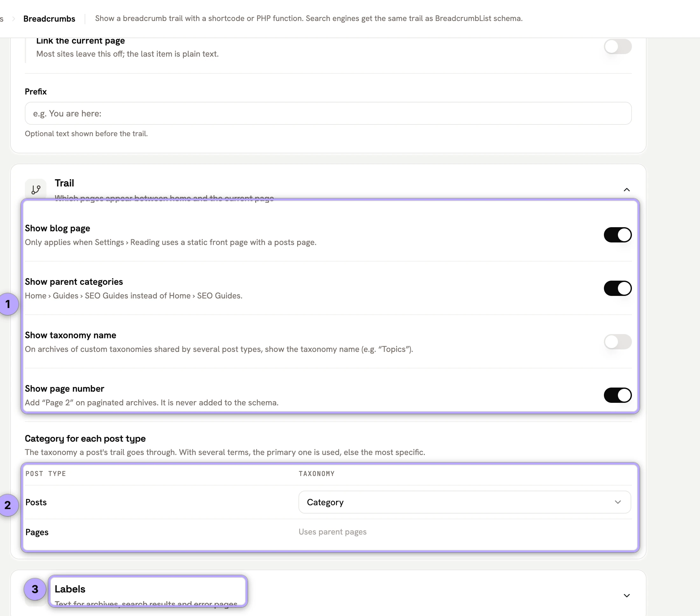Click the 'Show parent categories' label

tap(74, 282)
